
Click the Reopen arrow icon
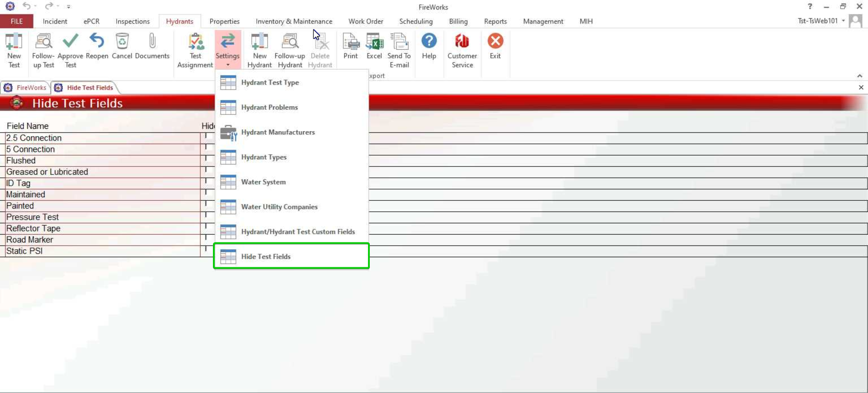tap(97, 42)
